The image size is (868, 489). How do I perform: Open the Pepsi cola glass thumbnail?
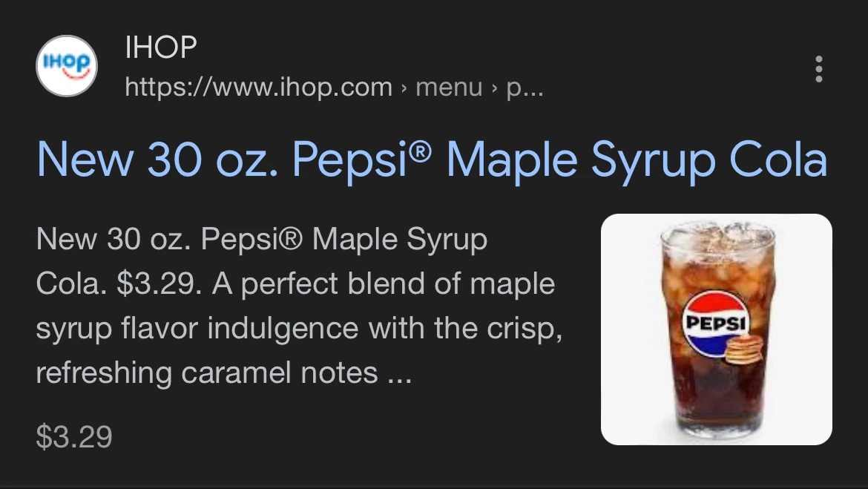716,329
